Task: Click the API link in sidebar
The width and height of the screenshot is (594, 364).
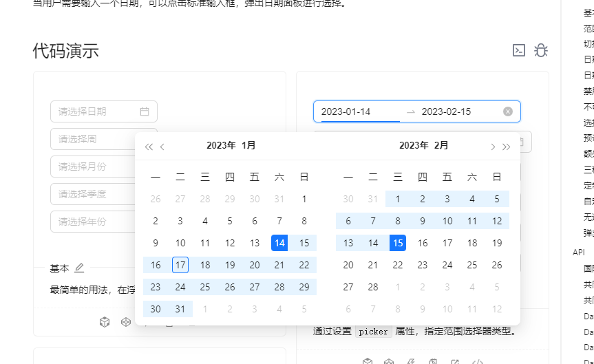Action: [x=579, y=253]
